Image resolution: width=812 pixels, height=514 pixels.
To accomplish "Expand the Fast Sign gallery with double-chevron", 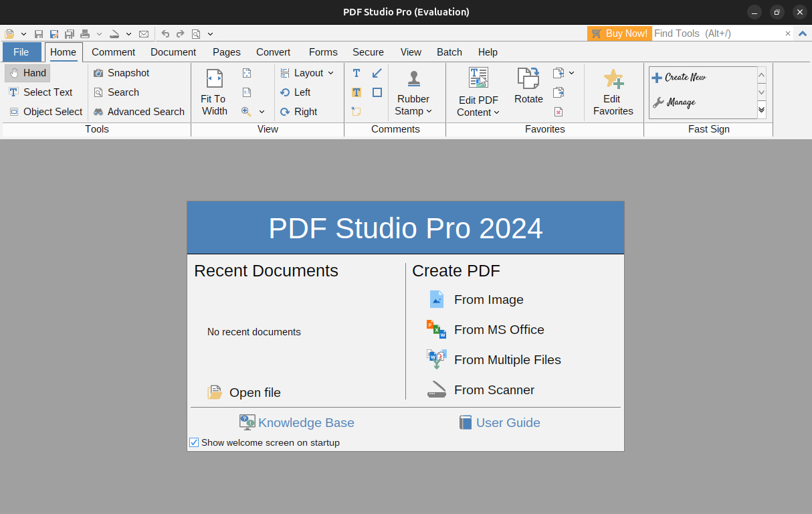I will point(762,110).
